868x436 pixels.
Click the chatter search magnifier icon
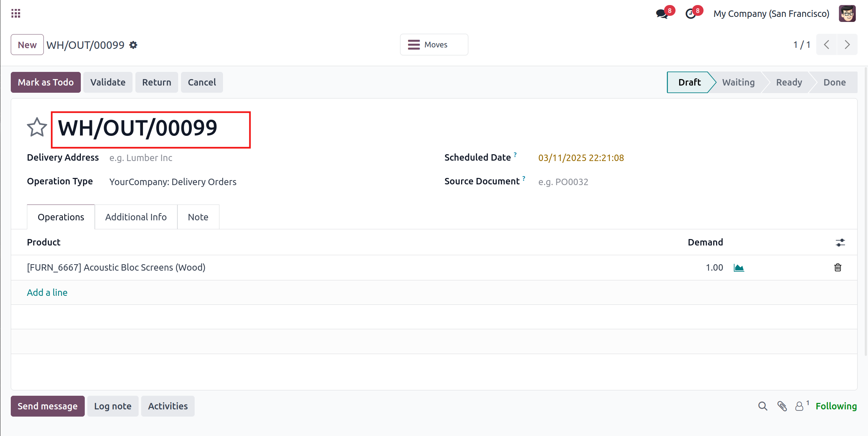tap(763, 406)
